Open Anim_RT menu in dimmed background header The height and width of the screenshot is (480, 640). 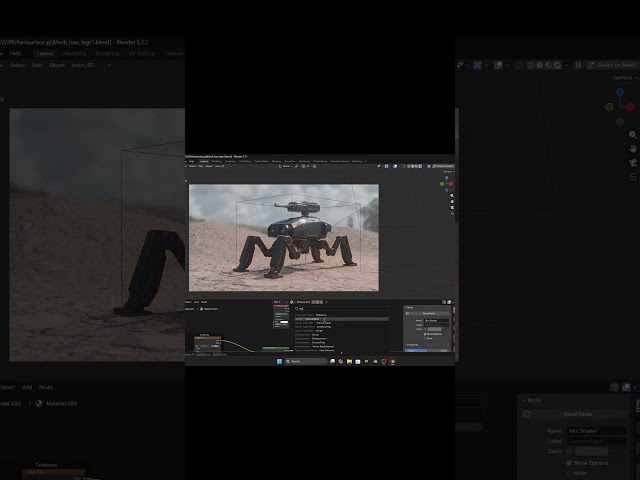click(82, 65)
